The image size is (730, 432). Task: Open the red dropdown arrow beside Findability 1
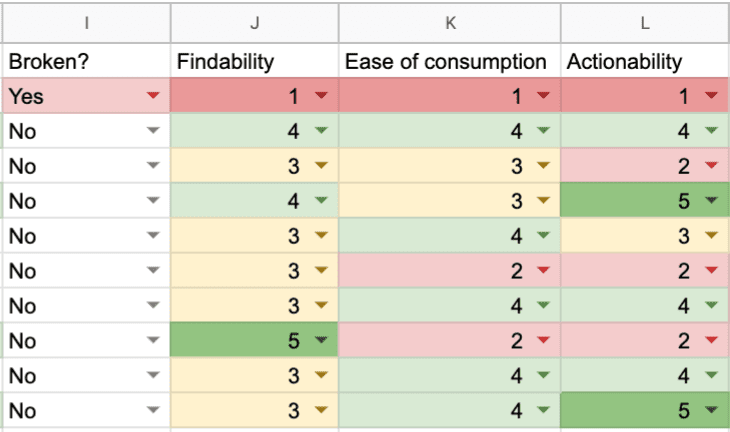coord(321,96)
